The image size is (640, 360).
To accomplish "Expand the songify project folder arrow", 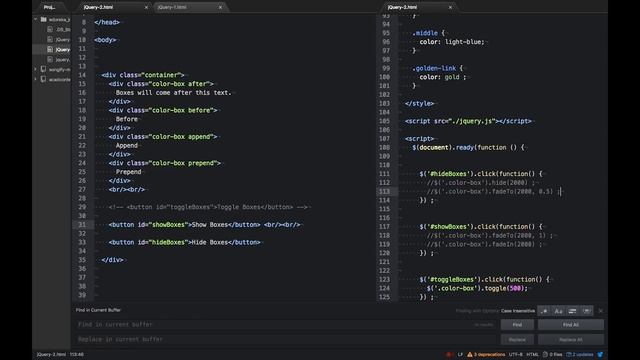I will tap(36, 69).
